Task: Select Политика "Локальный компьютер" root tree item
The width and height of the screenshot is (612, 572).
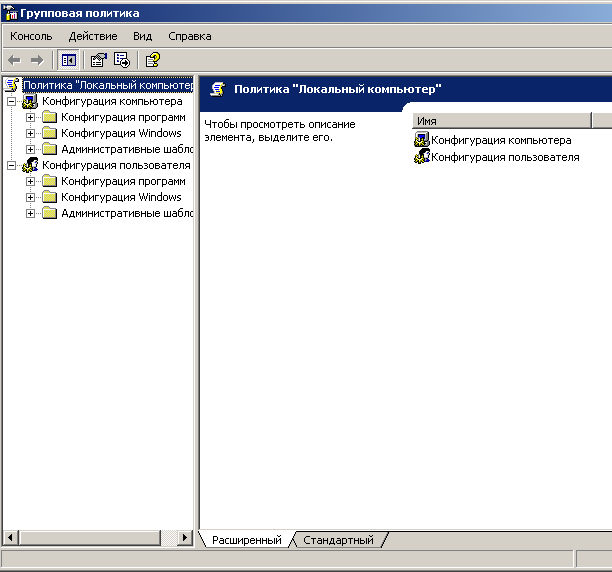Action: point(108,85)
